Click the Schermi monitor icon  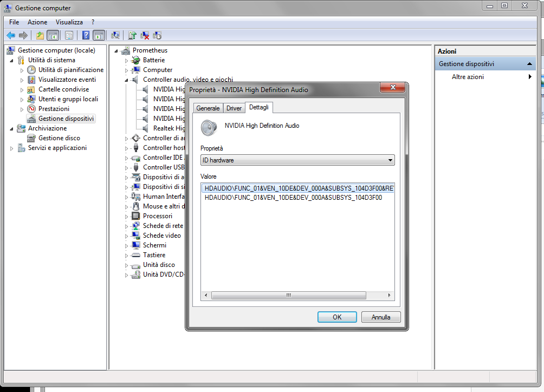pyautogui.click(x=135, y=245)
